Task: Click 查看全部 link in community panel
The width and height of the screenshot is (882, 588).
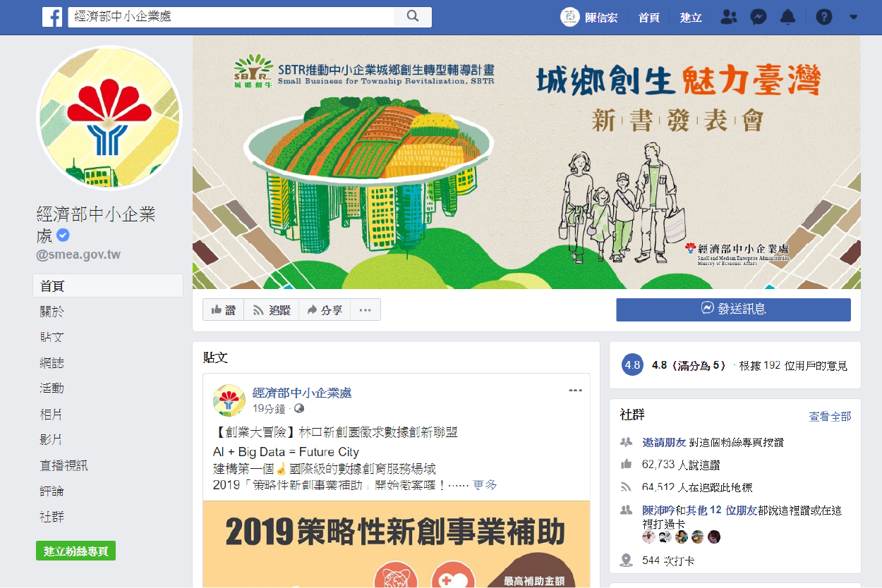Action: 830,417
